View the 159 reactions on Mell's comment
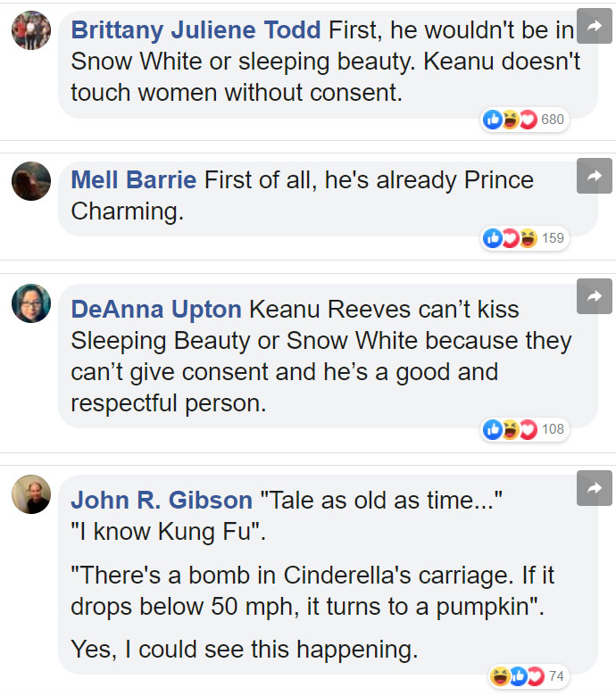The height and width of the screenshot is (696, 616). coord(553,238)
